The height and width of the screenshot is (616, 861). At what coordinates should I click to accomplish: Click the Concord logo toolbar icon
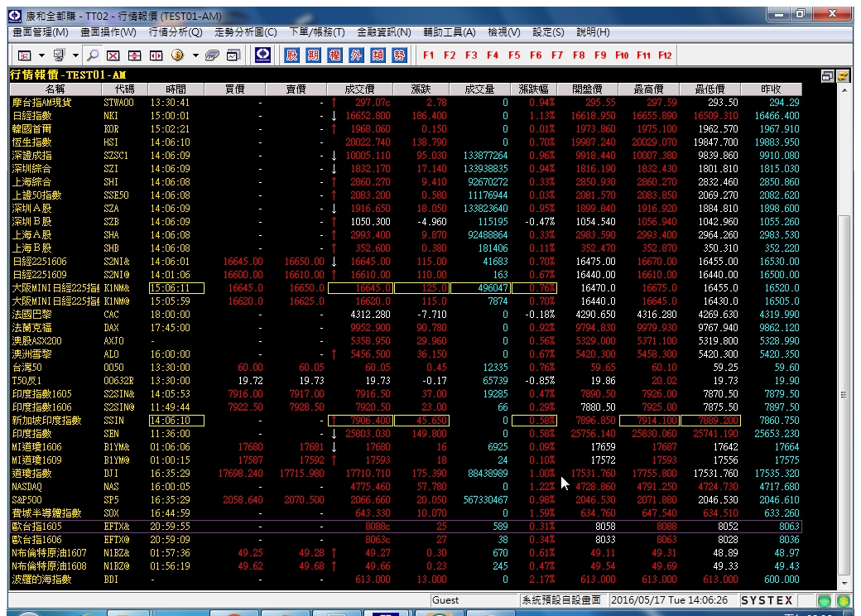[263, 55]
